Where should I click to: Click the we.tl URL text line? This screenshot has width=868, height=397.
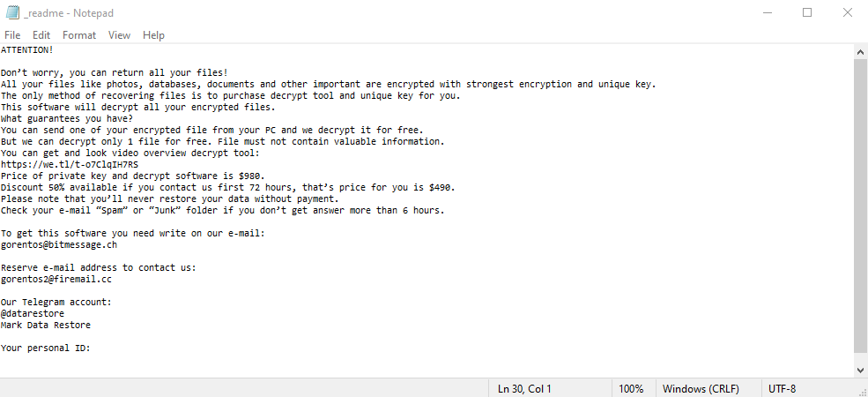(x=70, y=165)
